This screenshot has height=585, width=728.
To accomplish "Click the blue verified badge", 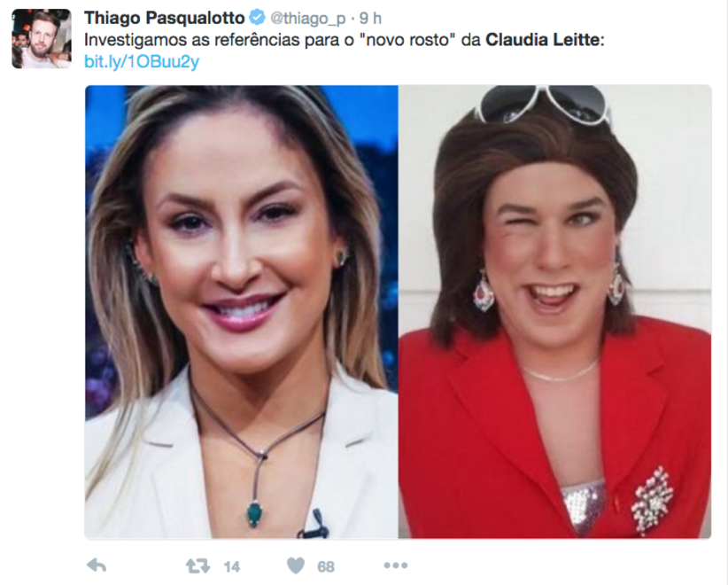I will pyautogui.click(x=257, y=18).
